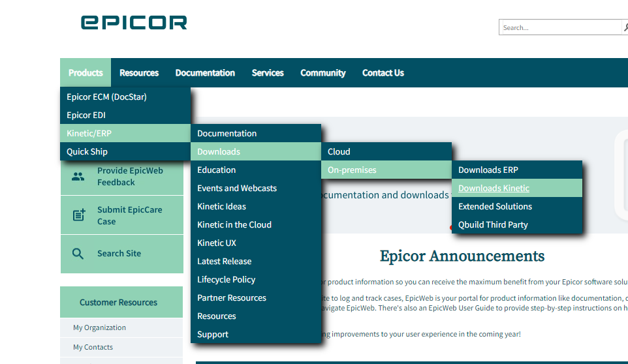Viewport: 628px width, 364px height.
Task: Click the Epicor logo
Action: [x=134, y=22]
